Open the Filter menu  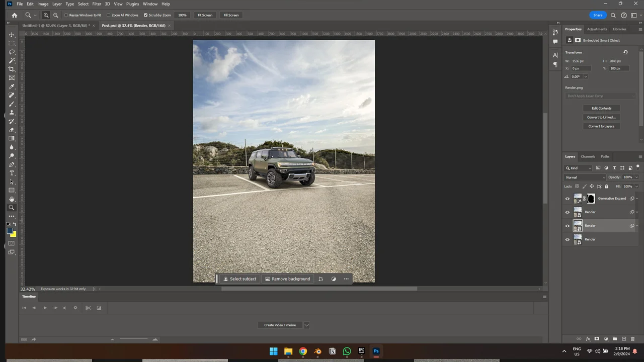click(x=97, y=4)
